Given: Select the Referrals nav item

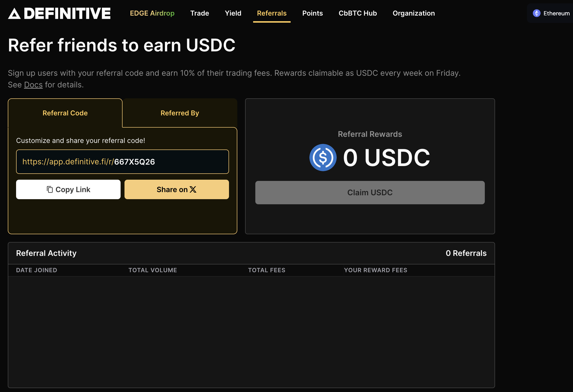Looking at the screenshot, I should (271, 13).
